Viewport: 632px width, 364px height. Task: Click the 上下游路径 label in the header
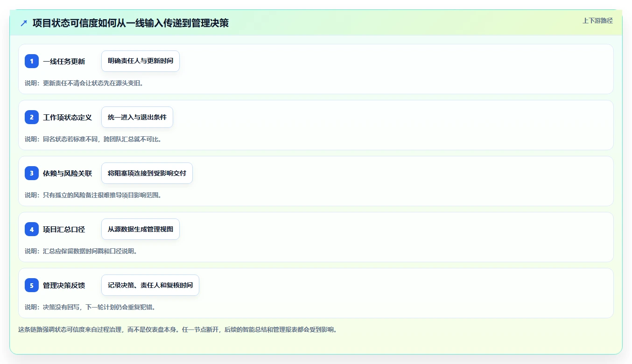(597, 21)
